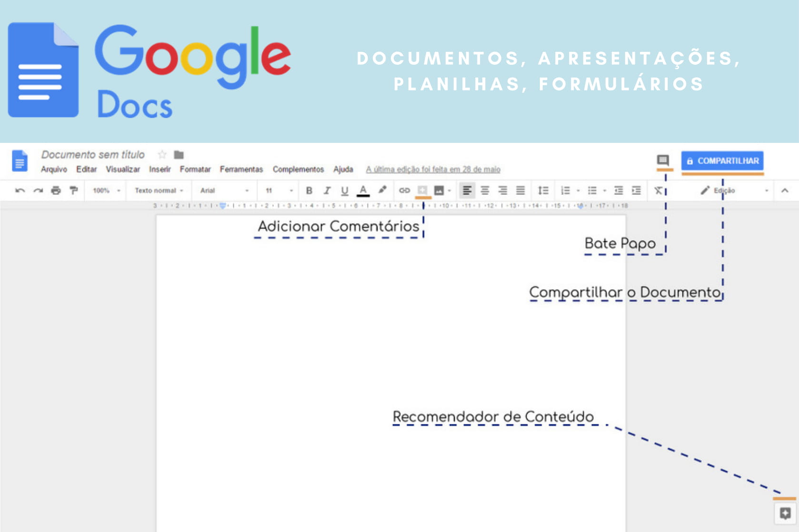Image resolution: width=799 pixels, height=532 pixels.
Task: Toggle bold formatting
Action: 309,191
